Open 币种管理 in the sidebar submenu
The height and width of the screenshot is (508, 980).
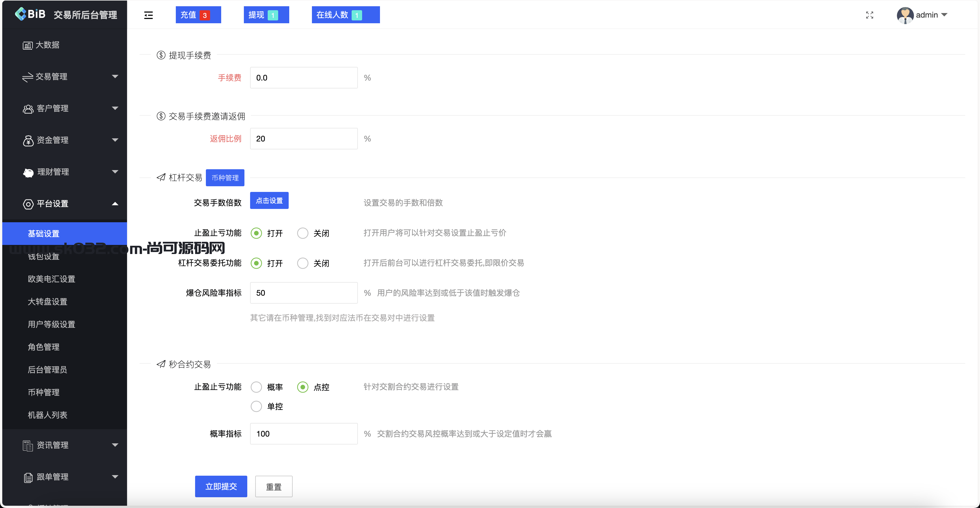[x=65, y=392]
